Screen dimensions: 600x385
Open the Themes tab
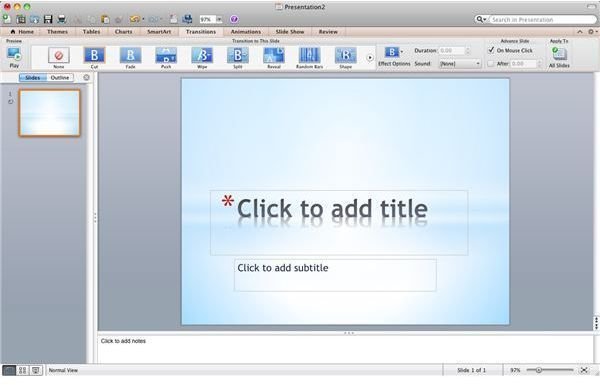click(x=57, y=32)
